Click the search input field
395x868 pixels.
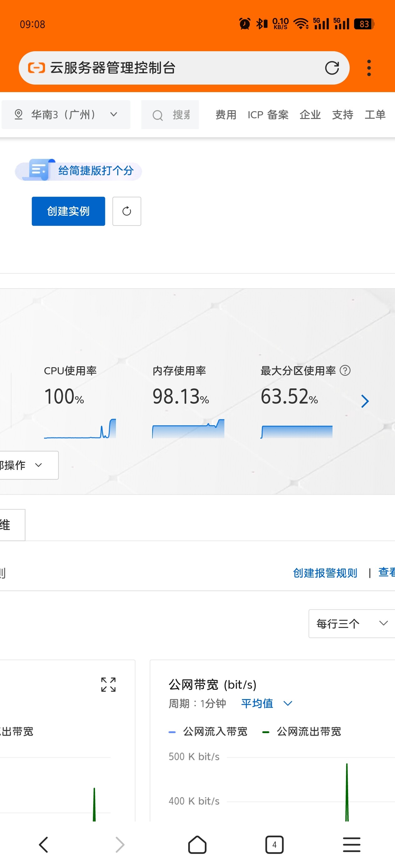point(170,115)
